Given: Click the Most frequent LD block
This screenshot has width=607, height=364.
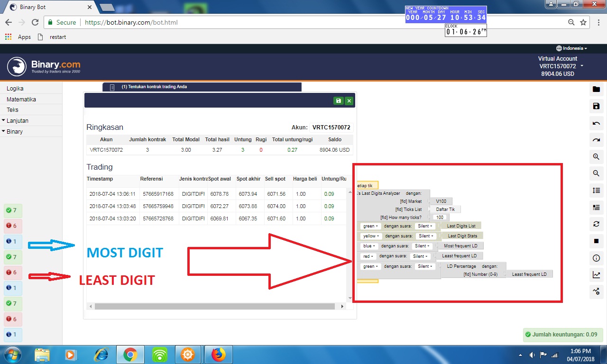Looking at the screenshot, I should point(460,246).
